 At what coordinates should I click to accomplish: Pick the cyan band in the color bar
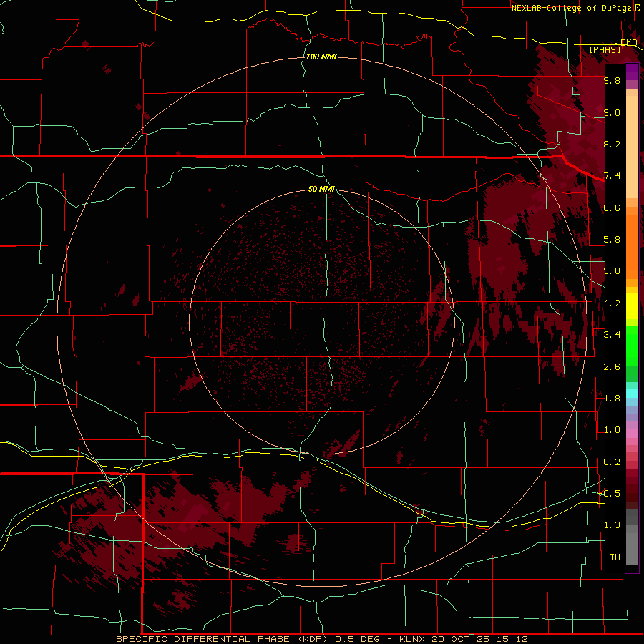(632, 394)
